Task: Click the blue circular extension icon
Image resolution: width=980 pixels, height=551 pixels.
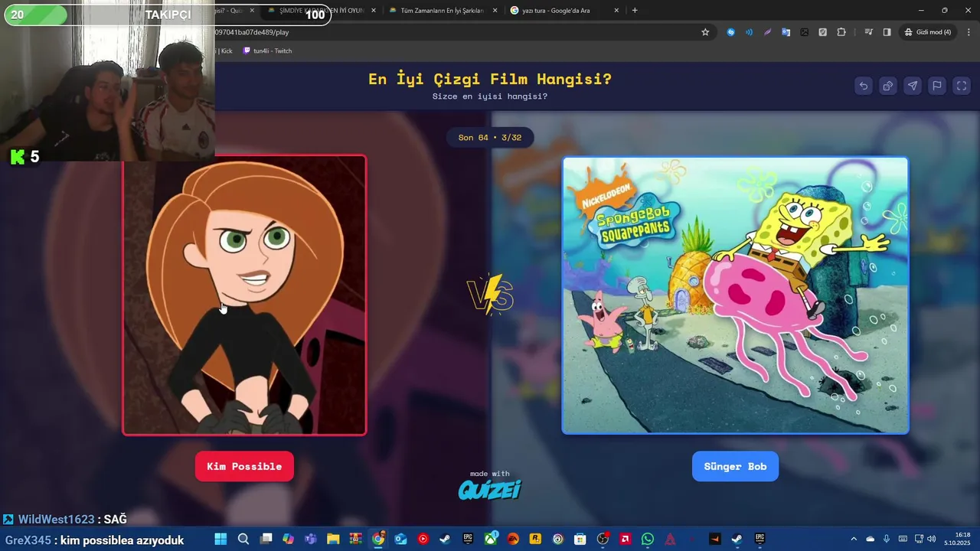Action: coord(730,32)
